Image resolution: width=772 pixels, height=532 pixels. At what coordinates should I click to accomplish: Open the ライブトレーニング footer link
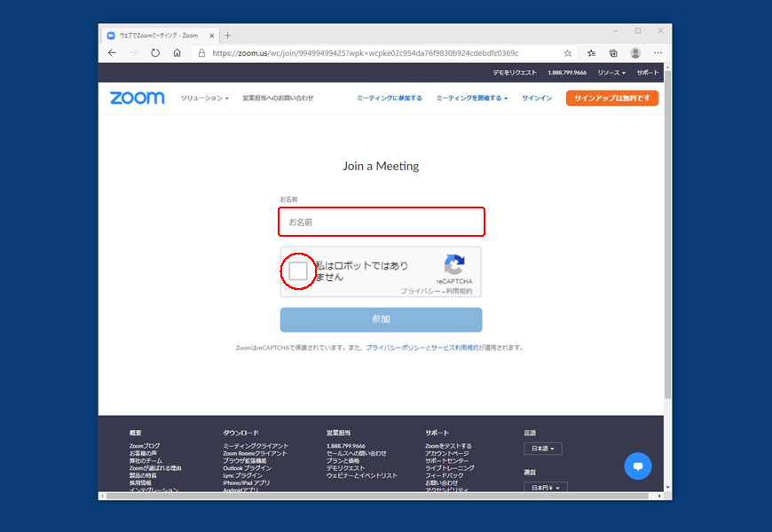pyautogui.click(x=450, y=467)
